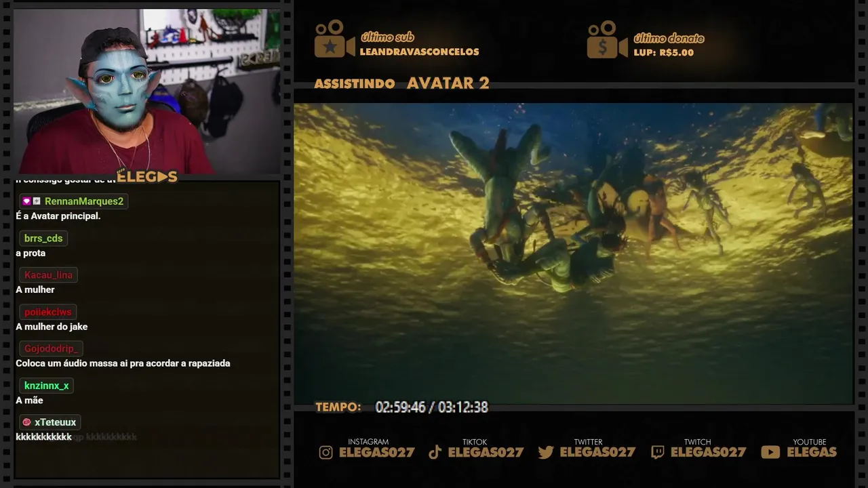The height and width of the screenshot is (488, 868).
Task: Click the Avatar 2 movie video frame
Action: click(573, 253)
